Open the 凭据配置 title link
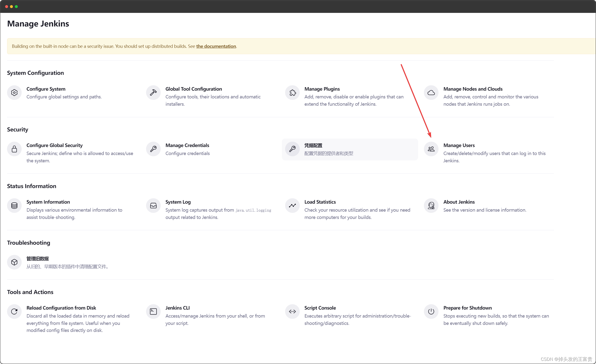The width and height of the screenshot is (596, 364). click(313, 145)
